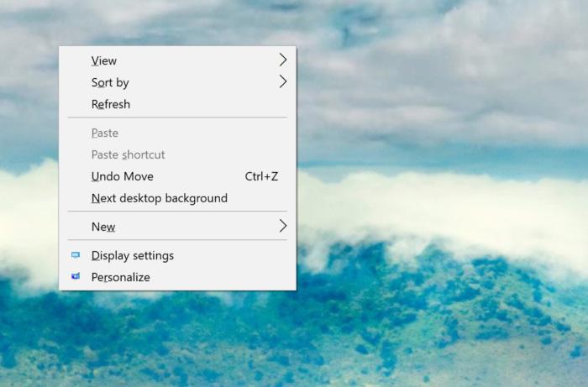
Task: Select the Sort by menu entry
Action: point(110,82)
